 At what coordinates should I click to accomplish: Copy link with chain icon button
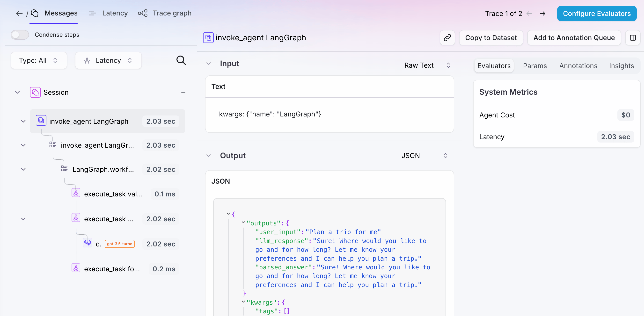[x=447, y=38]
